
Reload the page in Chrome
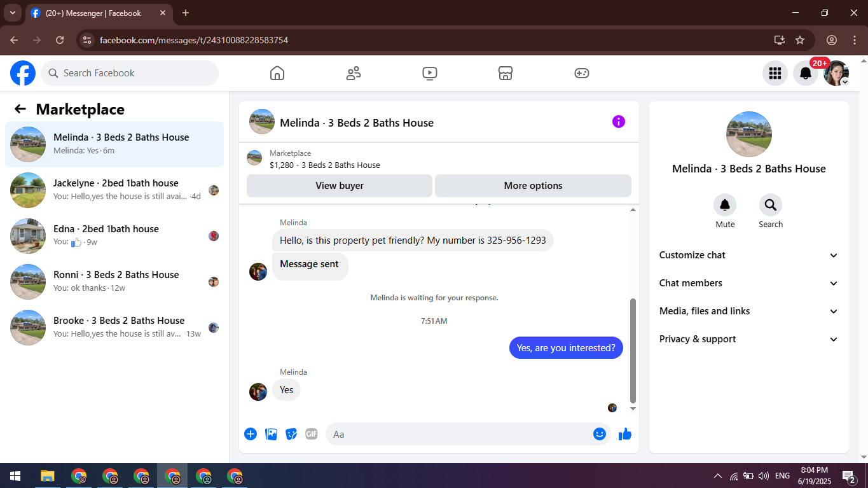click(x=60, y=40)
